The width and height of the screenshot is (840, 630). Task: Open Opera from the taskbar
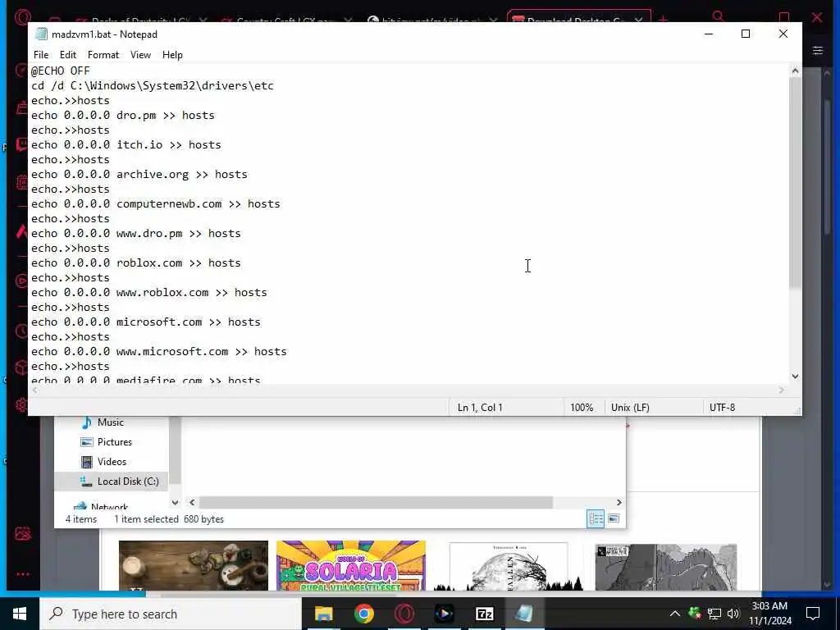[x=404, y=614]
